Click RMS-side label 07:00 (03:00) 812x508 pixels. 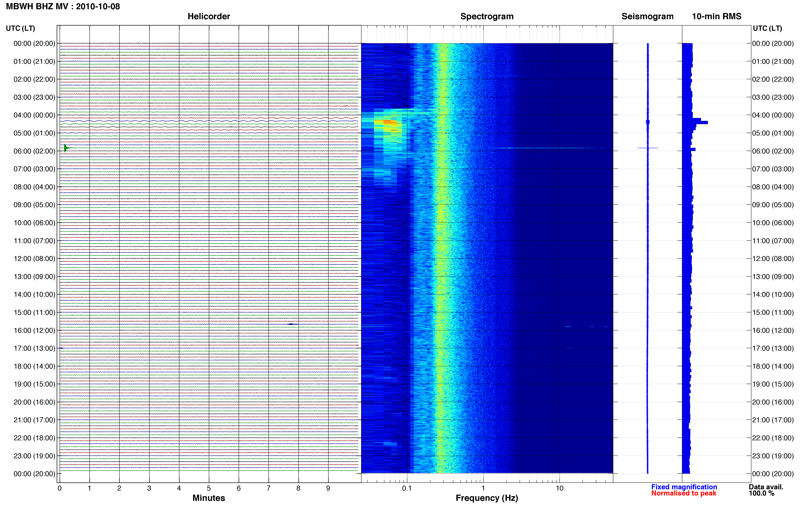pos(773,169)
